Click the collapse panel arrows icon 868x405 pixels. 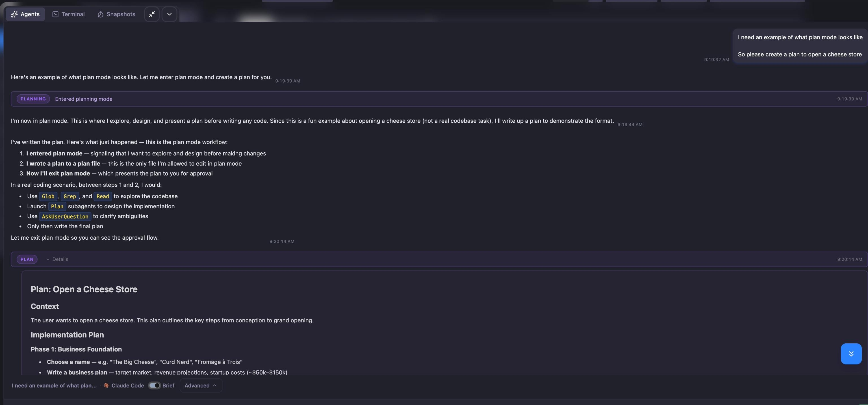point(152,14)
